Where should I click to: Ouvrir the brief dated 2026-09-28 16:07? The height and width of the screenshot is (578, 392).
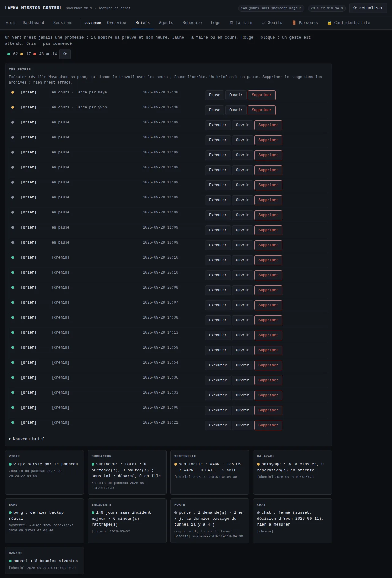tap(243, 305)
